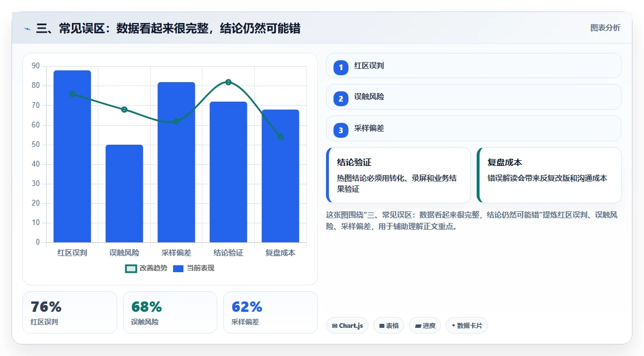The height and width of the screenshot is (356, 644).
Task: Click the 数据卡片 tag
Action: pyautogui.click(x=466, y=326)
